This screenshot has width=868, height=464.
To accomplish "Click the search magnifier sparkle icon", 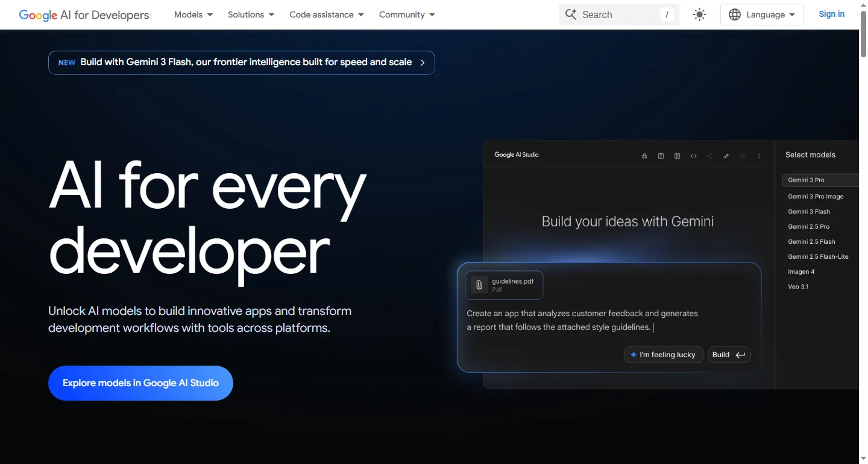I will pyautogui.click(x=570, y=14).
